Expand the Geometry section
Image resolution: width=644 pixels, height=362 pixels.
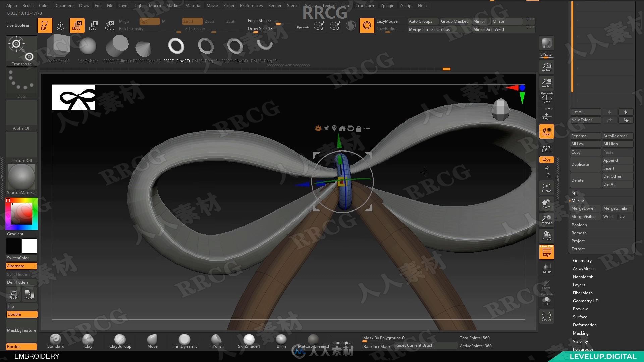pyautogui.click(x=582, y=260)
